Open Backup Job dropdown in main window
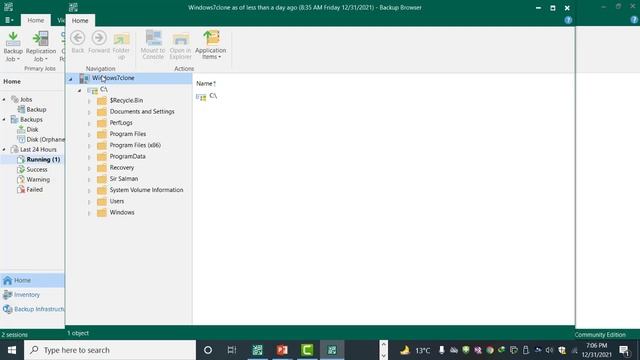 pos(13,47)
